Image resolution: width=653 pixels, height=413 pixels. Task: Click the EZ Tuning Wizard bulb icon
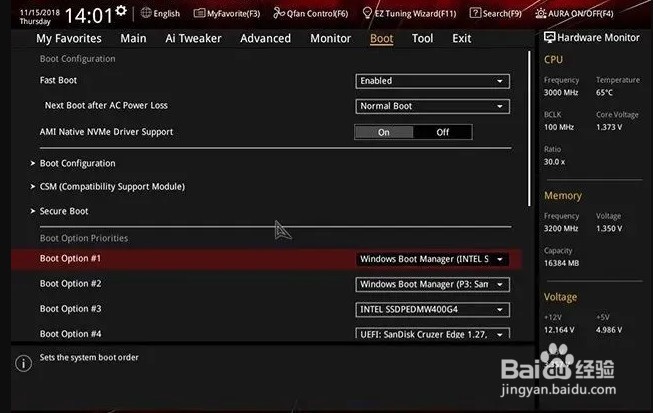point(367,13)
